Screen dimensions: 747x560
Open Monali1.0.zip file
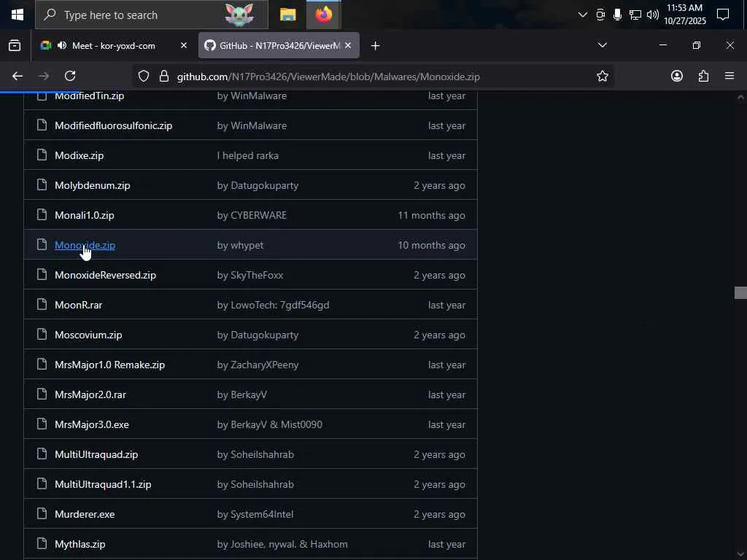[85, 215]
